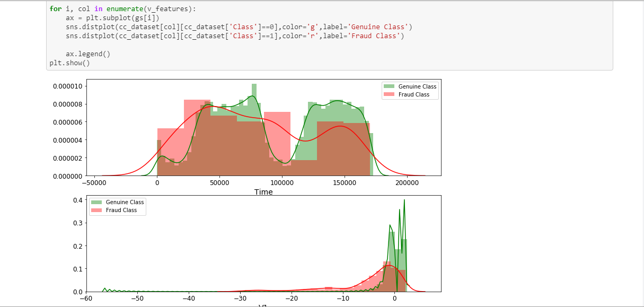Click 'Genuine Class' text in the Time plot legend
The height and width of the screenshot is (307, 644).
(417, 86)
